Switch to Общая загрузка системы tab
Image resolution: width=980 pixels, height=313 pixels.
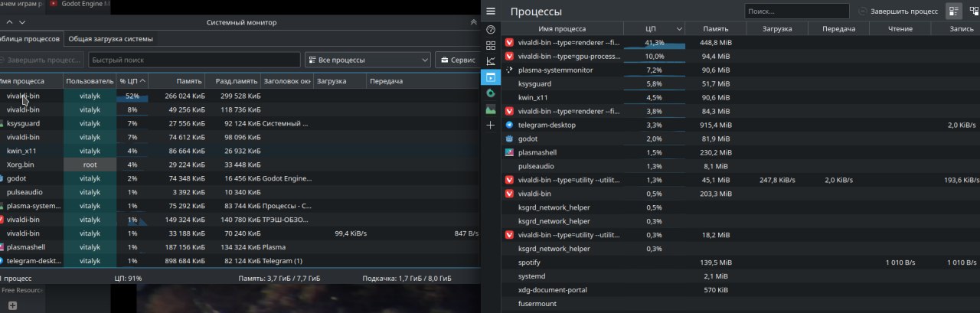pyautogui.click(x=110, y=38)
